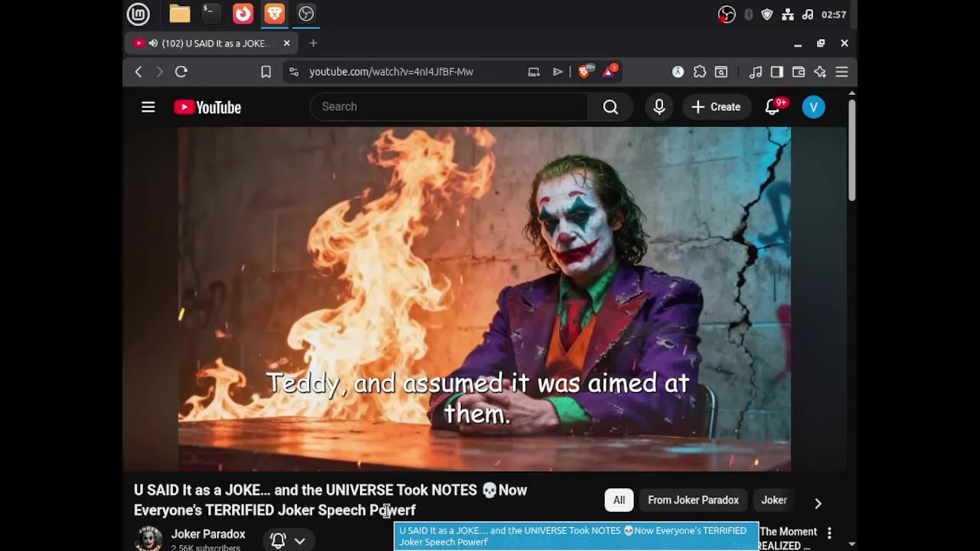This screenshot has width=980, height=551.
Task: Click the video player to pause
Action: point(485,298)
